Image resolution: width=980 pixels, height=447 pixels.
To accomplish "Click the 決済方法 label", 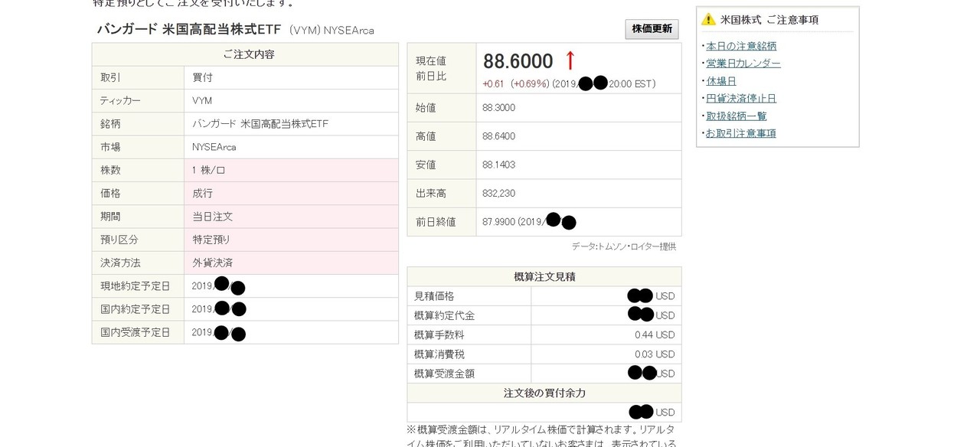I will (x=121, y=263).
